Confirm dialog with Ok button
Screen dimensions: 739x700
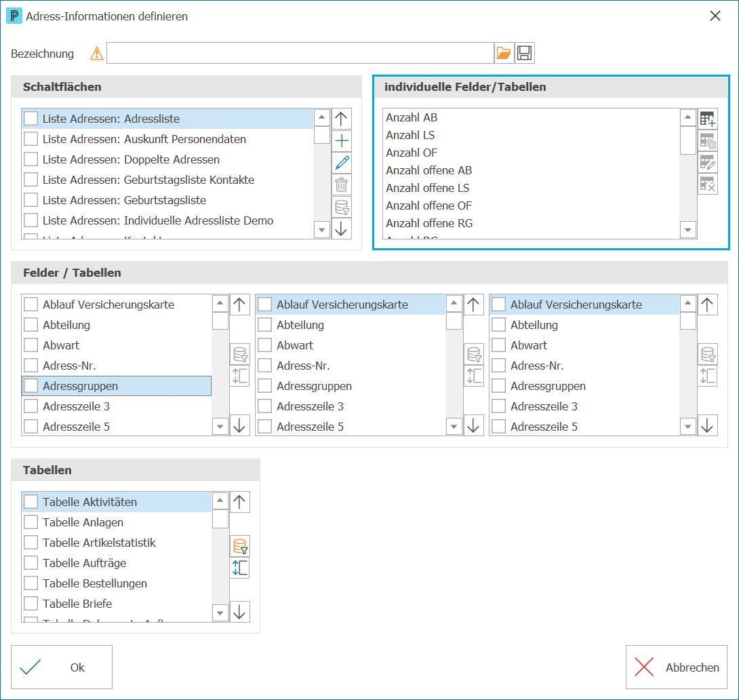click(x=62, y=667)
